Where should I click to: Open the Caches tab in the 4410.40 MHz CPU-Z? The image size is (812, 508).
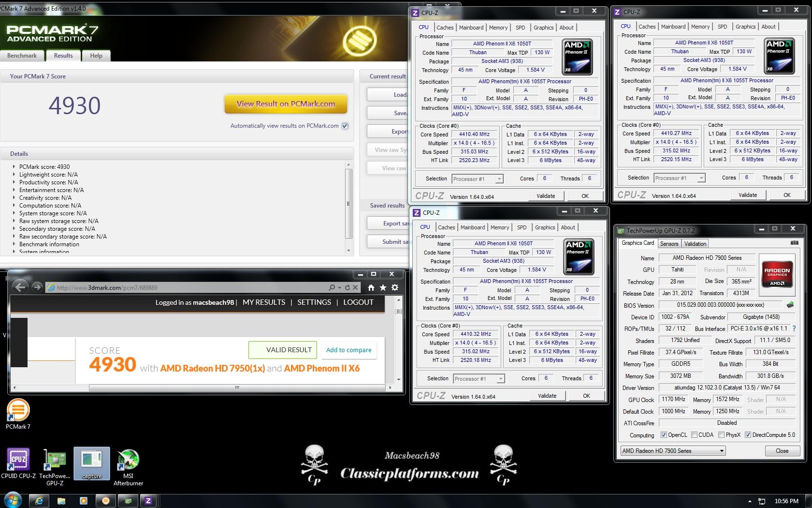[445, 28]
